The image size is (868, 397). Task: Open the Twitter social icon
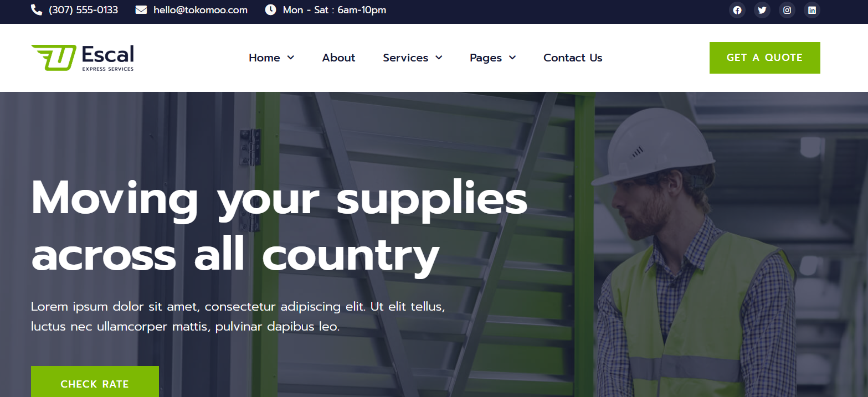pos(762,10)
